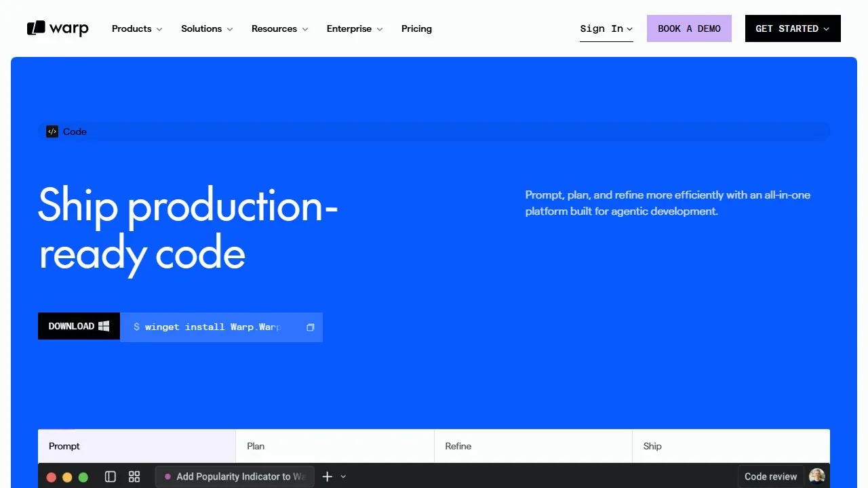The height and width of the screenshot is (488, 868).
Task: Expand the Sign In dropdown
Action: (x=606, y=28)
